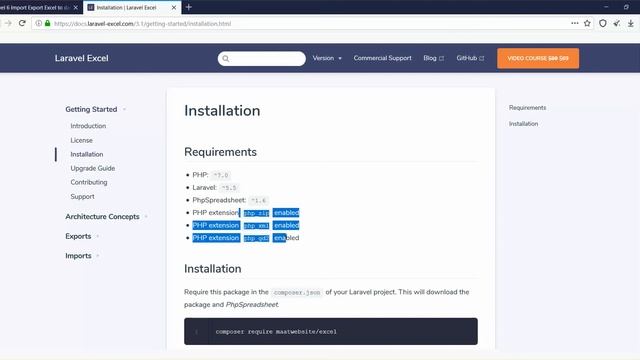Image resolution: width=640 pixels, height=360 pixels.
Task: Open the shield extension icon
Action: click(x=602, y=23)
